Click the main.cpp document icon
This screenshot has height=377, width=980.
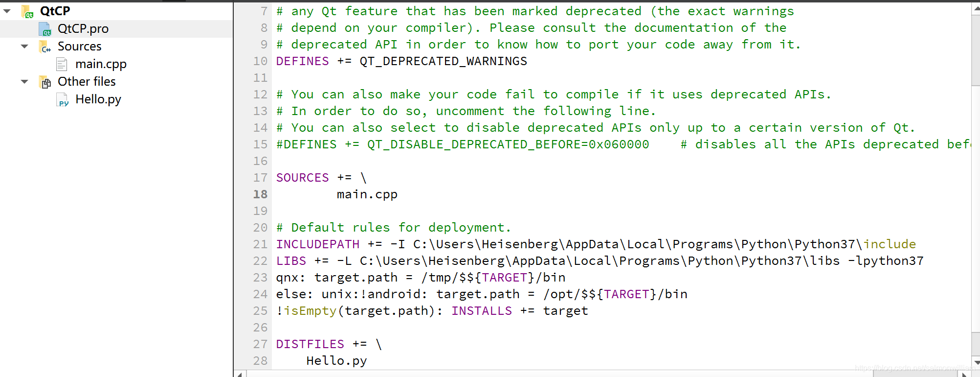pos(62,64)
